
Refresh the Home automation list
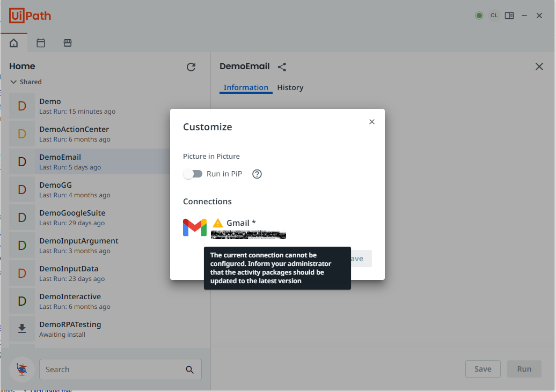[x=191, y=67]
